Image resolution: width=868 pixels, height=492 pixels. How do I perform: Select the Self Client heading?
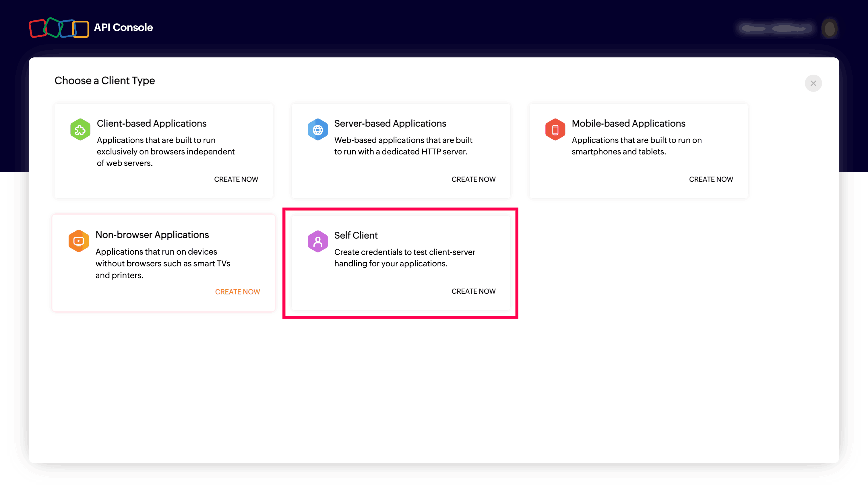click(x=356, y=235)
